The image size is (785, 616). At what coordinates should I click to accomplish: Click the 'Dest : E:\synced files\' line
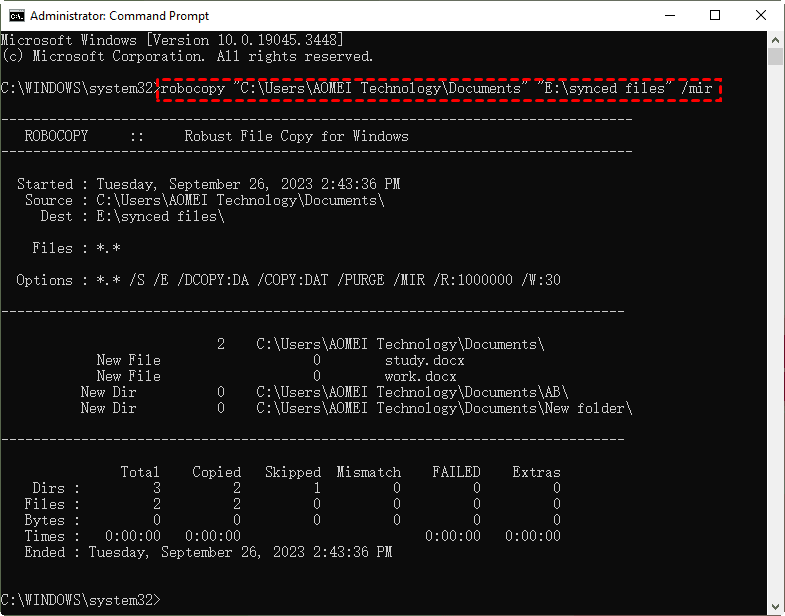(132, 216)
